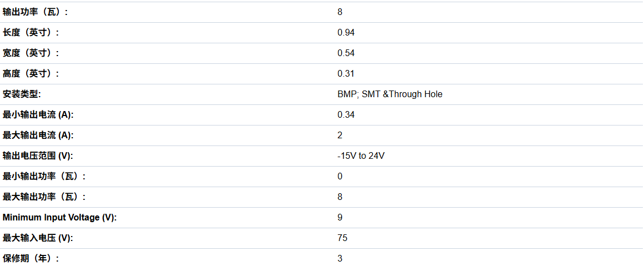Click the 最大输出功率（瓦） label
The width and height of the screenshot is (644, 271).
44,197
